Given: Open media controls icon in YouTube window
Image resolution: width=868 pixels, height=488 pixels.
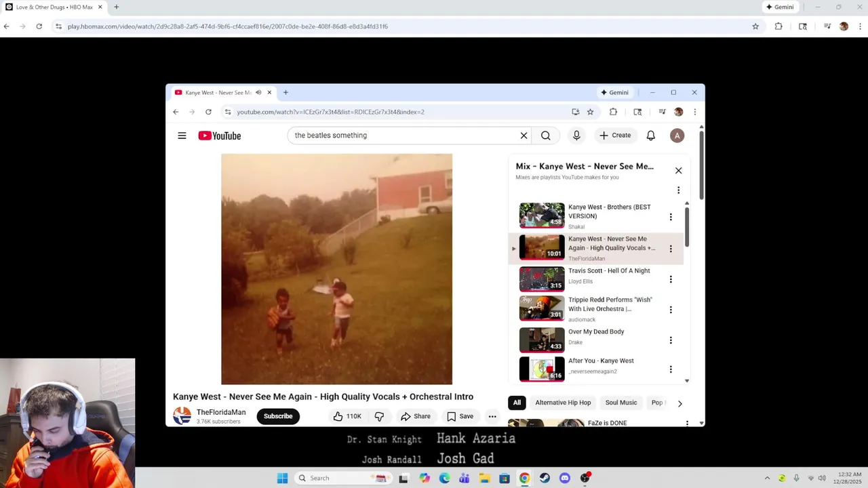Looking at the screenshot, I should coord(662,112).
